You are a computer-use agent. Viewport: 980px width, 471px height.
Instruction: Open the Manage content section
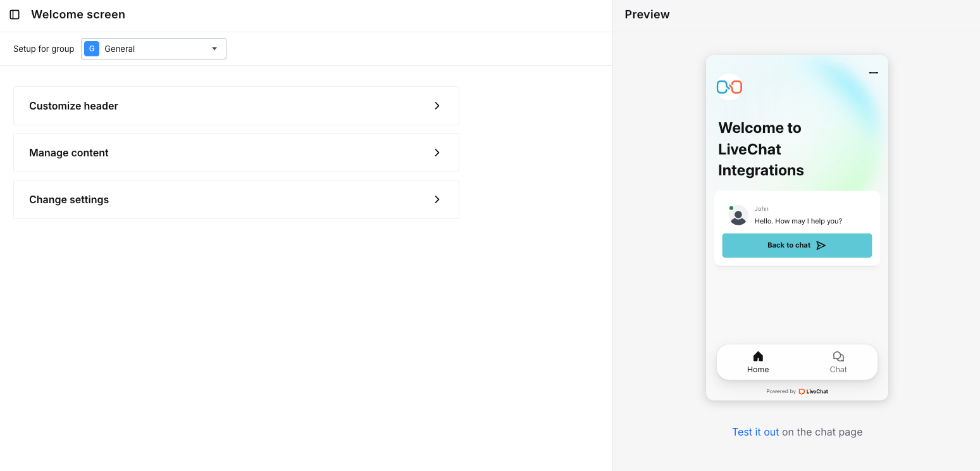point(236,153)
